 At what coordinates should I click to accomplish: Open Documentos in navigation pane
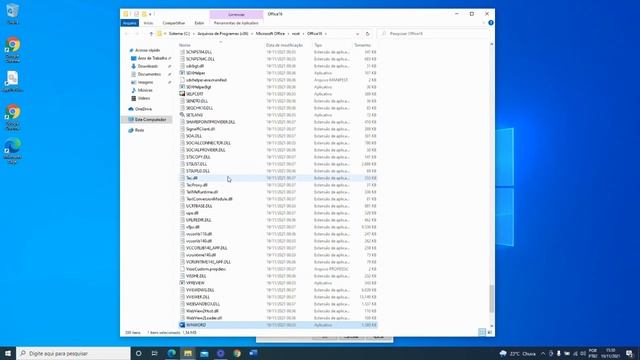pos(149,74)
